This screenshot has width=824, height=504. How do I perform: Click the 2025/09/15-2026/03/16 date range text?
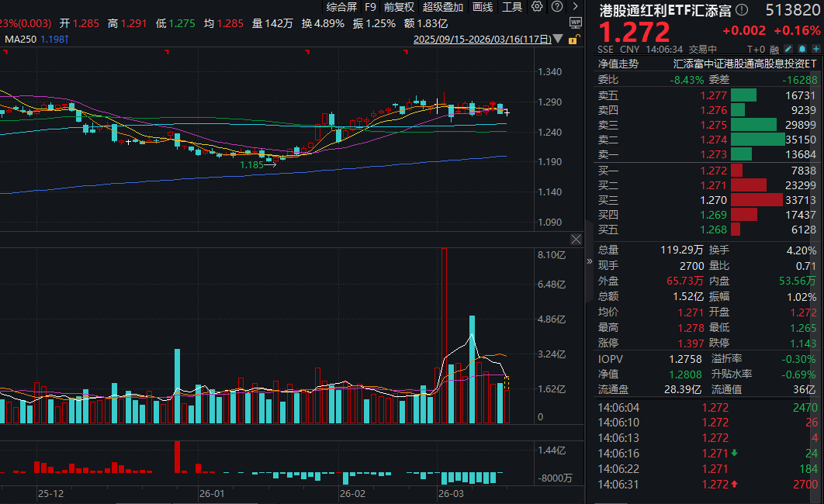click(483, 39)
